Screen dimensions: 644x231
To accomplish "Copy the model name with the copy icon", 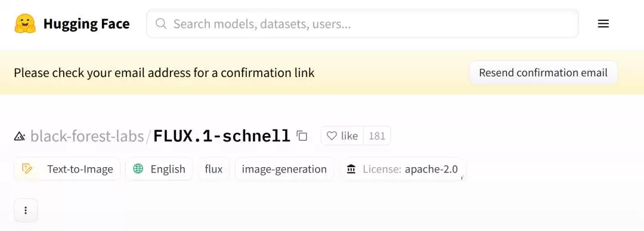I will coord(302,135).
